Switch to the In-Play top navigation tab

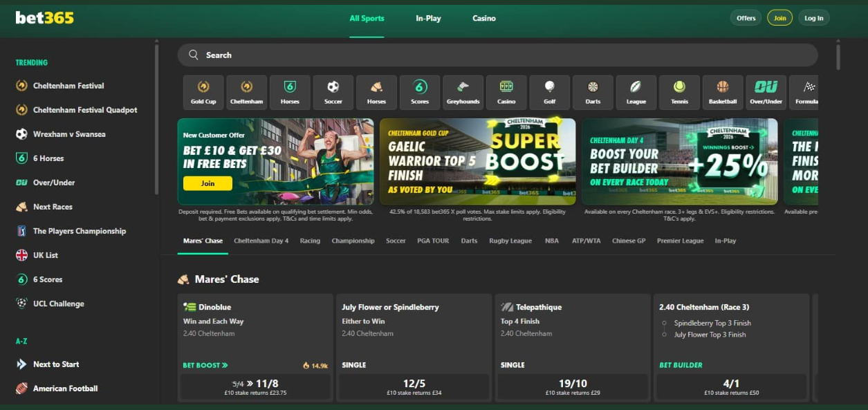pos(428,19)
